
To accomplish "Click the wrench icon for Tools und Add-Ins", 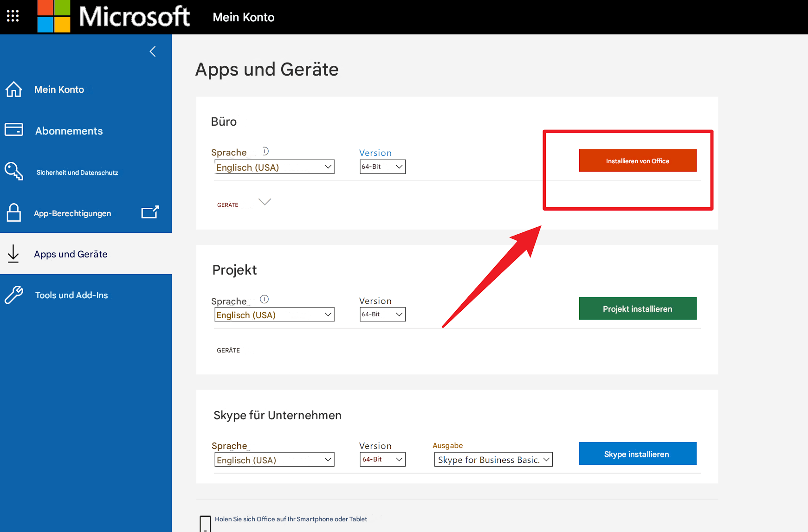I will (x=14, y=295).
